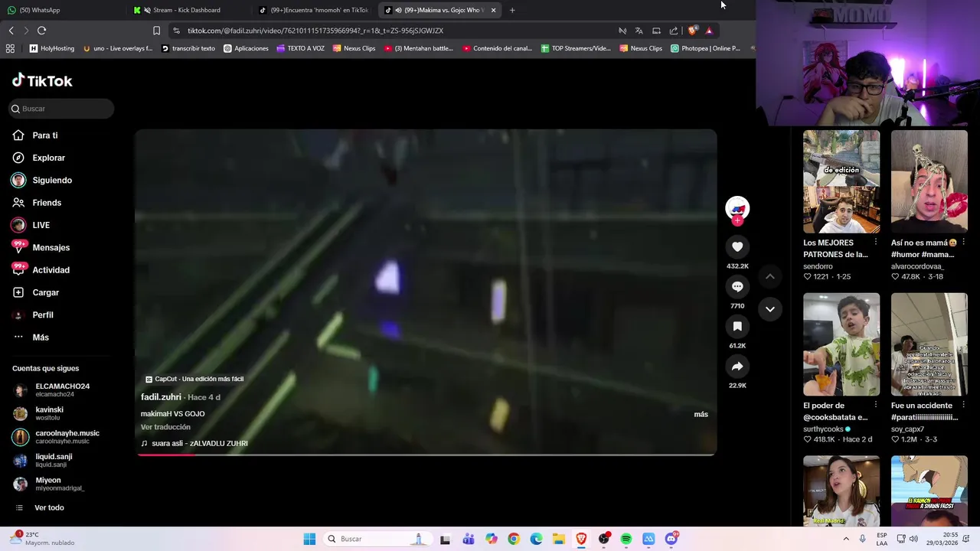Open the Los MEJORES PATRONES video thumbnail
Image resolution: width=980 pixels, height=551 pixels.
(841, 181)
